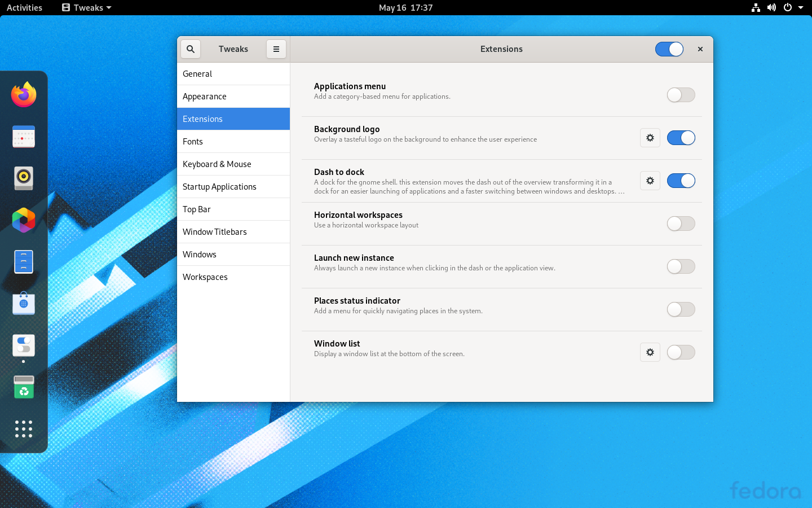
Task: Enable Window list extension
Action: 681,352
